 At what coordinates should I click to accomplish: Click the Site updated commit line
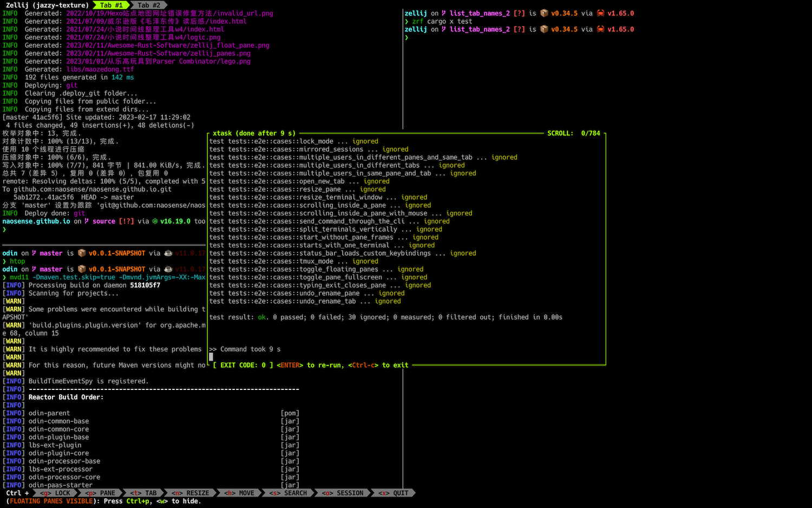[96, 118]
